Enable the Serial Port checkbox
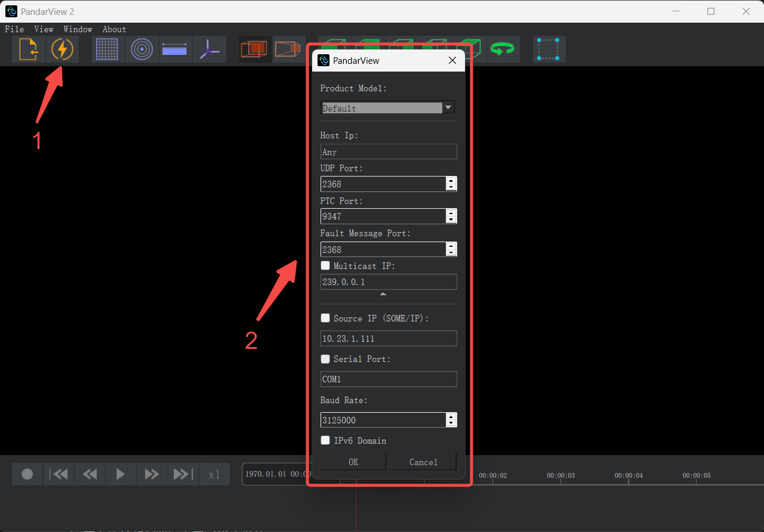764x532 pixels. coord(325,359)
